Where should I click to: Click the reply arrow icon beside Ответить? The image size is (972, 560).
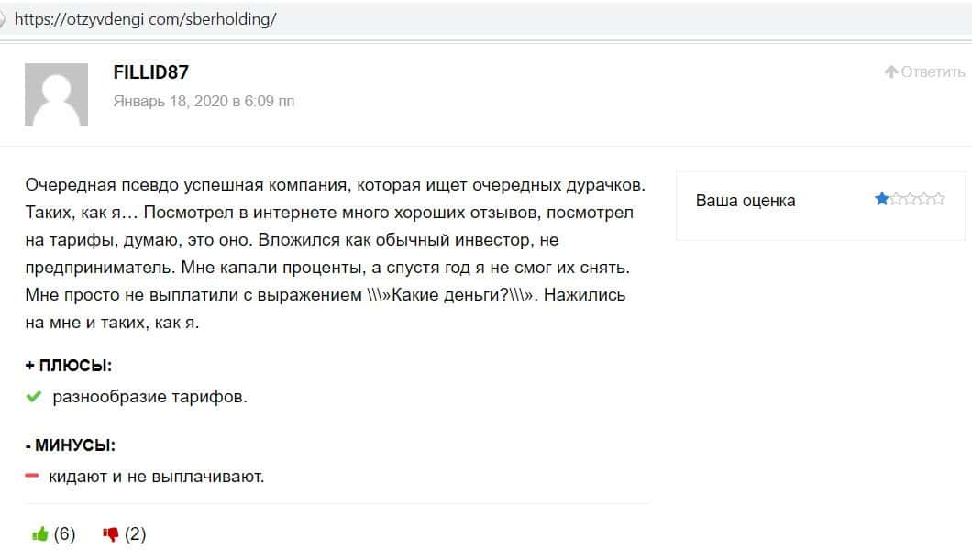[x=890, y=72]
